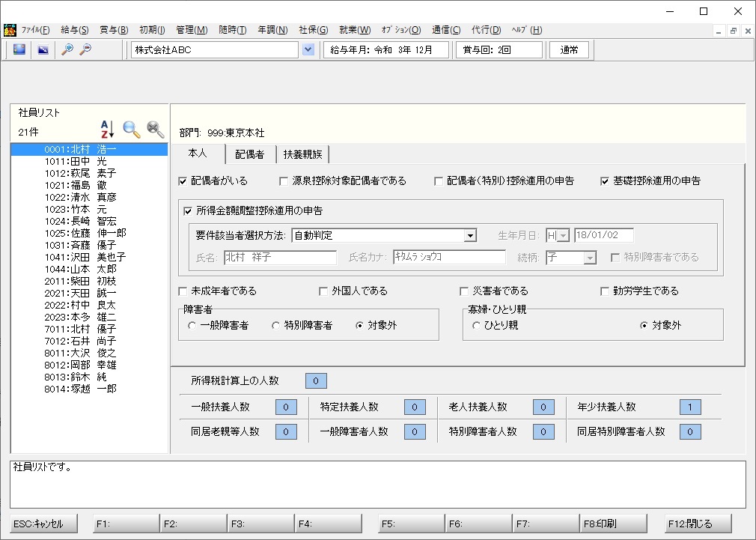Clear employee search with crossed magnifier icon
The image size is (756, 540).
(155, 130)
